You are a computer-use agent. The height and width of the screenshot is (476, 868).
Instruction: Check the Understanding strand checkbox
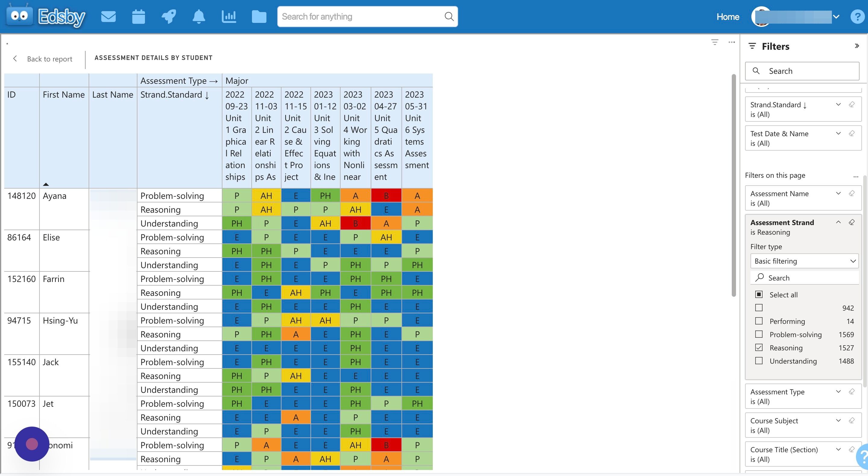click(759, 361)
